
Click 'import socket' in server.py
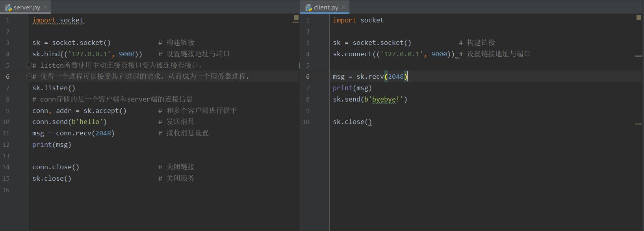58,20
